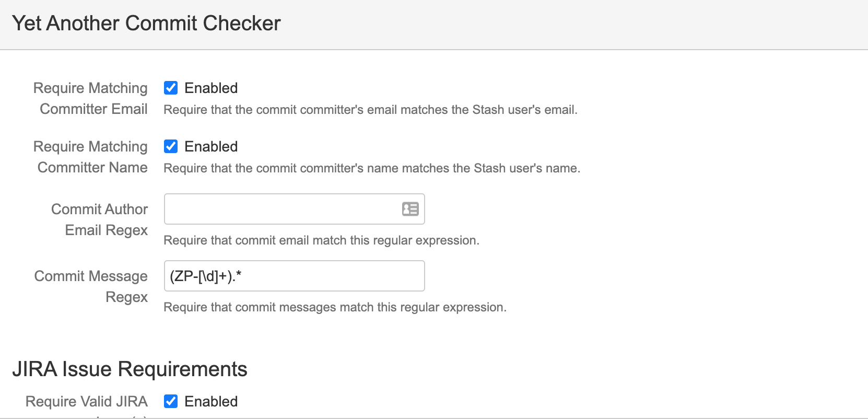Click the Commit Message Regex label
The height and width of the screenshot is (419, 868).
coord(91,286)
